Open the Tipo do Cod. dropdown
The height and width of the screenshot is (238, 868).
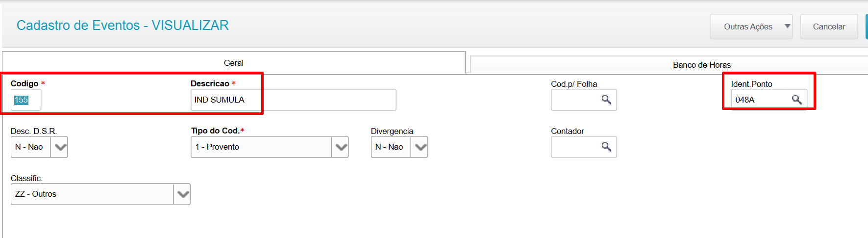click(341, 147)
